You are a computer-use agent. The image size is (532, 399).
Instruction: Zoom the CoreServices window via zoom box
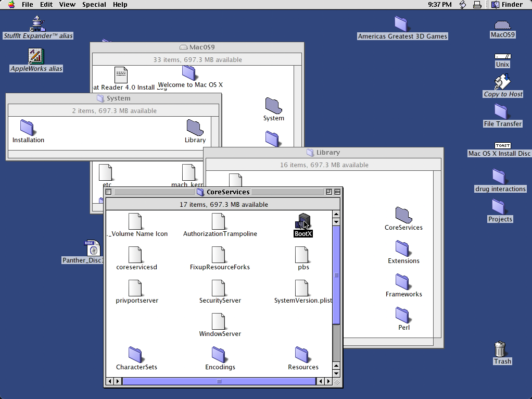click(x=328, y=192)
